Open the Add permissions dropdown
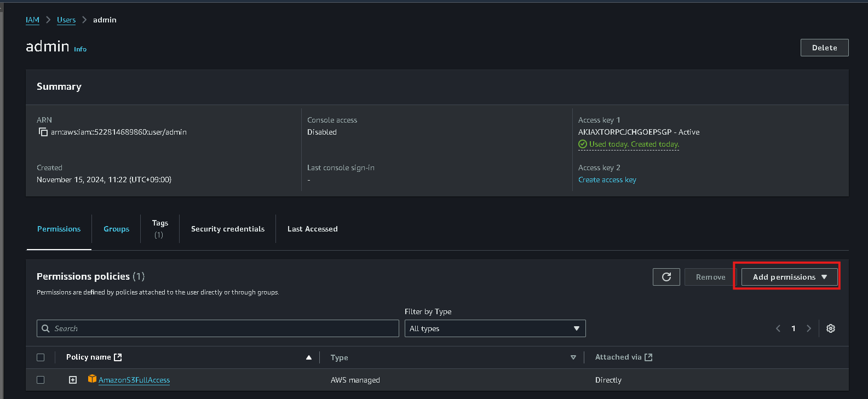The height and width of the screenshot is (399, 868). tap(790, 277)
